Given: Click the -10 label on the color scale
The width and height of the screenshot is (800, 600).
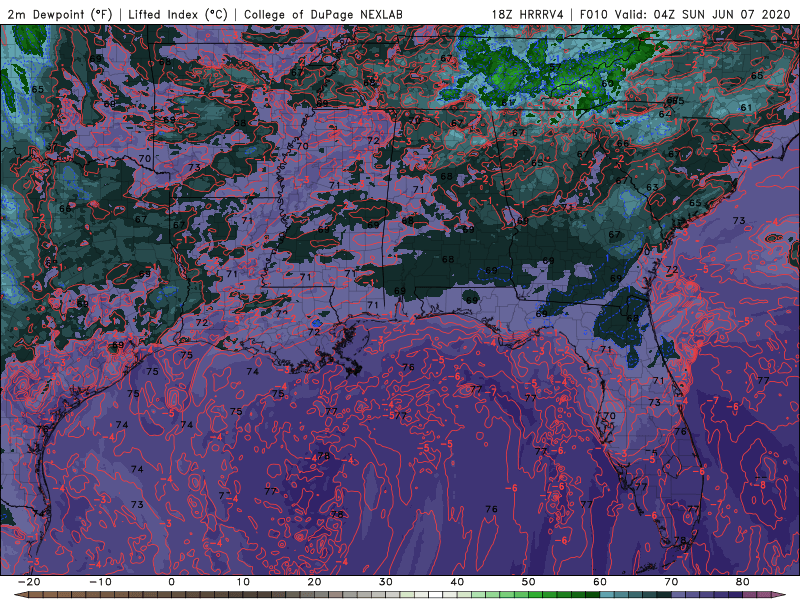Looking at the screenshot, I should 100,582.
